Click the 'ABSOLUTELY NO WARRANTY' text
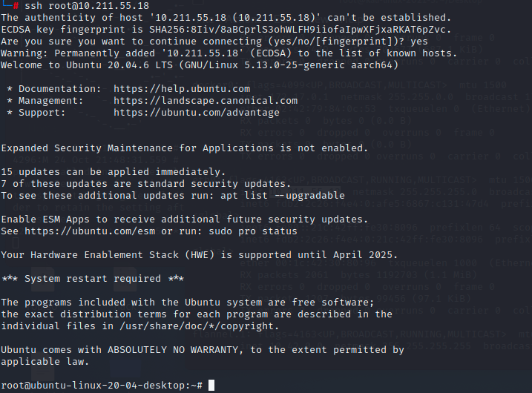 point(172,349)
